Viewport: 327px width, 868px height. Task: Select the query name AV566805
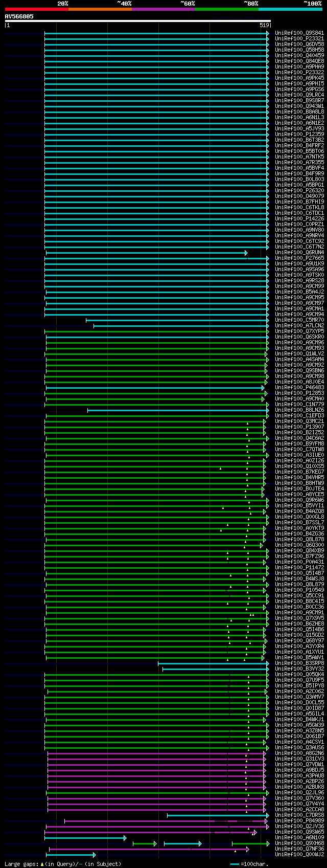click(x=19, y=16)
